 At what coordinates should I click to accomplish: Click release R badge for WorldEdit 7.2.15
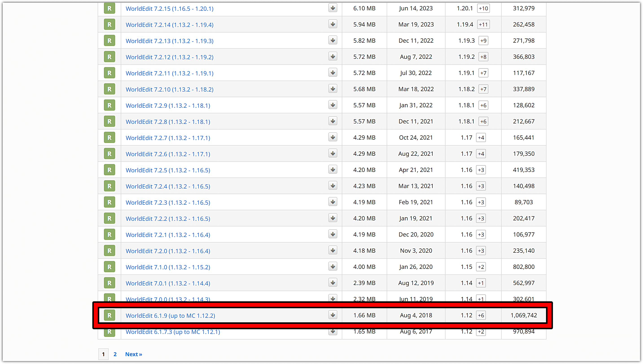110,8
